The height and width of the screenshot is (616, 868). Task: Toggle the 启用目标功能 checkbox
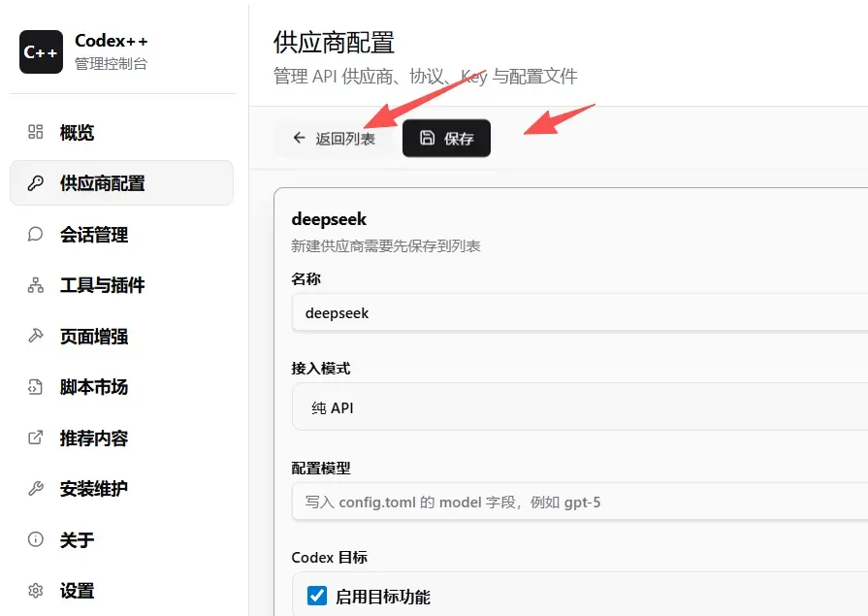[316, 596]
